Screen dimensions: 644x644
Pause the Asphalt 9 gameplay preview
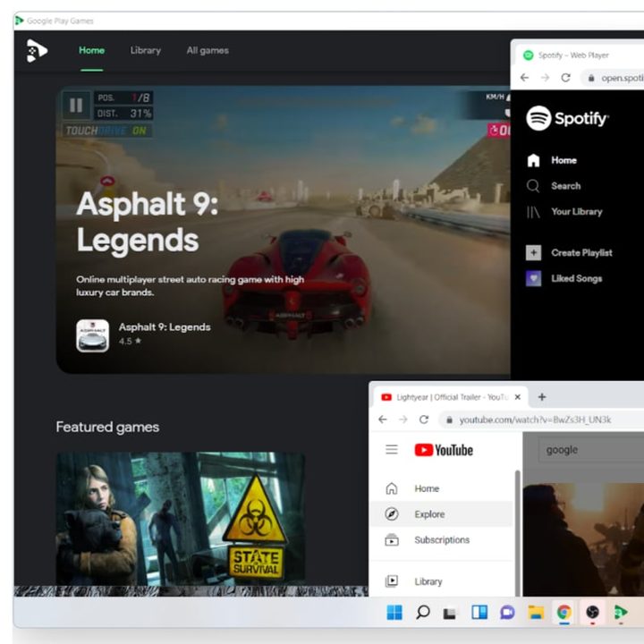click(x=76, y=106)
